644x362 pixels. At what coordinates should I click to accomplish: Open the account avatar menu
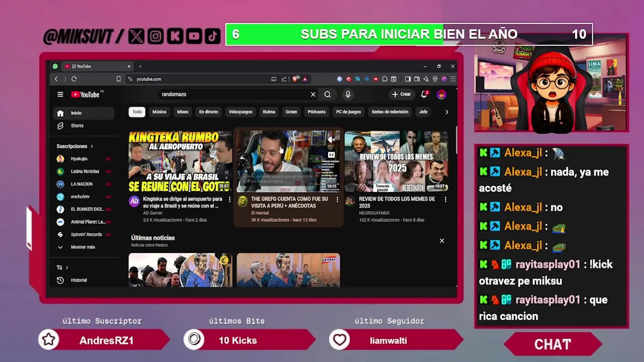[x=441, y=95]
